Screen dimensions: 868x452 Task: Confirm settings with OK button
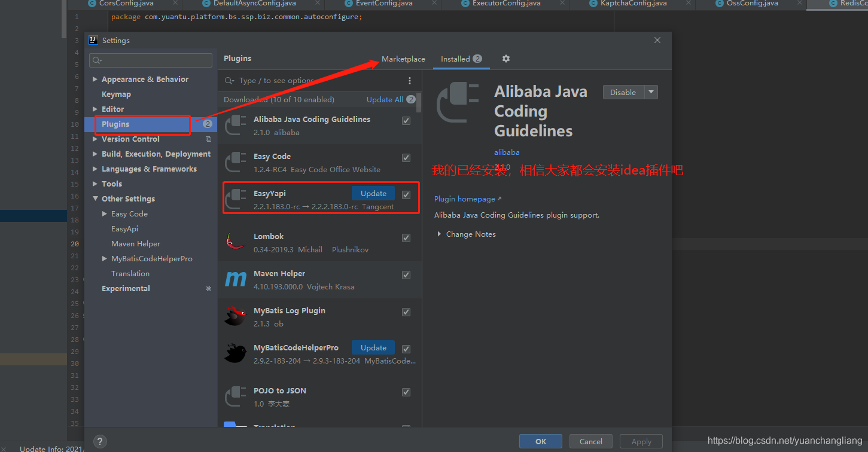point(541,441)
